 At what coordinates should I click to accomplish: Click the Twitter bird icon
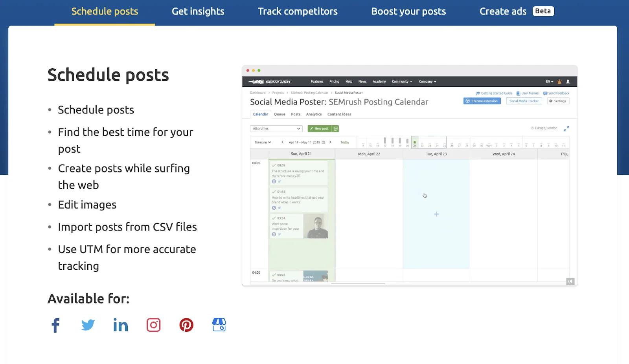tap(88, 325)
